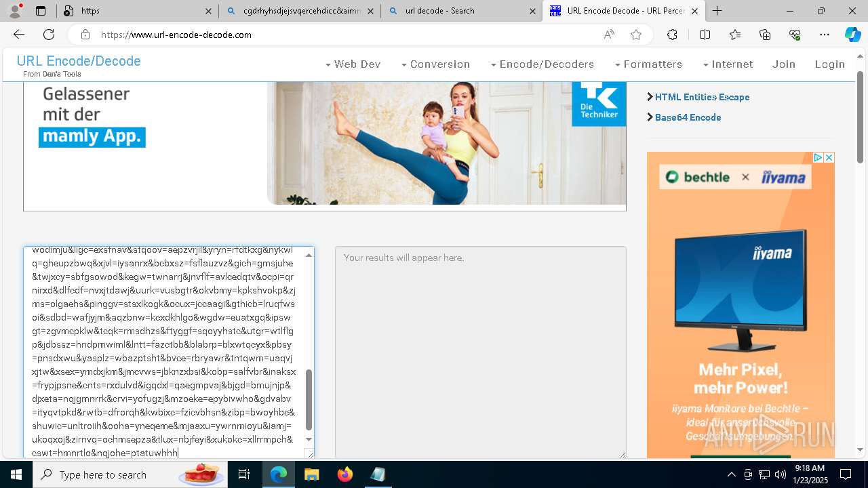
Task: Open the Join link
Action: (784, 64)
